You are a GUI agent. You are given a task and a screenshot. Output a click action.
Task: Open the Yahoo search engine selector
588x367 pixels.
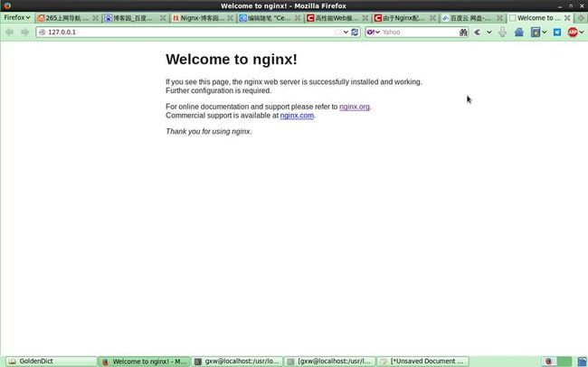[373, 33]
